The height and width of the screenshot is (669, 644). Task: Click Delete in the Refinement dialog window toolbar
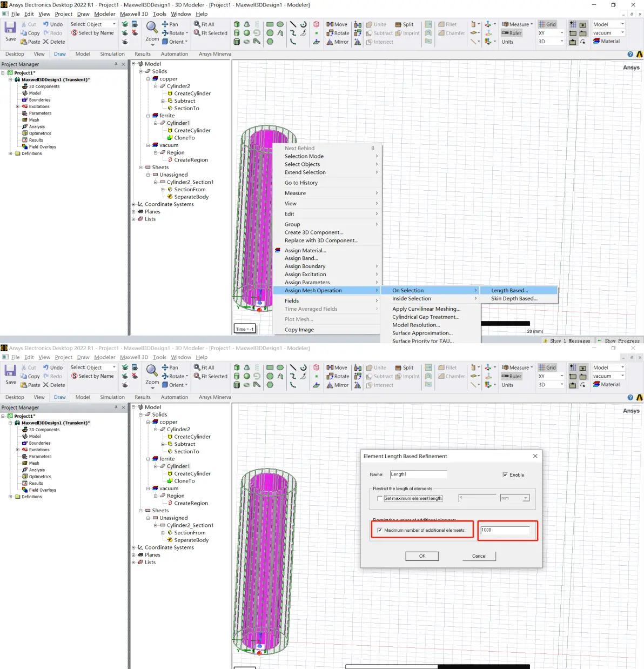click(54, 385)
